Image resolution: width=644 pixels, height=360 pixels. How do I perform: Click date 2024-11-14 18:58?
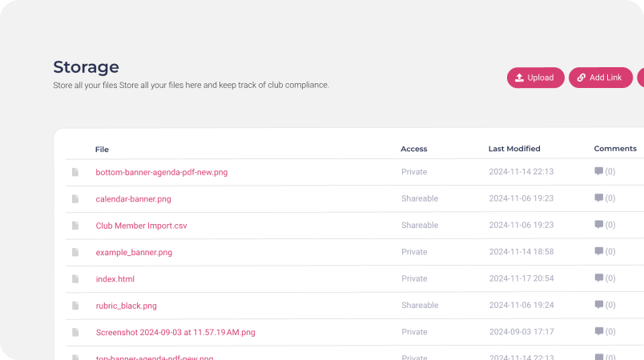[x=521, y=252]
